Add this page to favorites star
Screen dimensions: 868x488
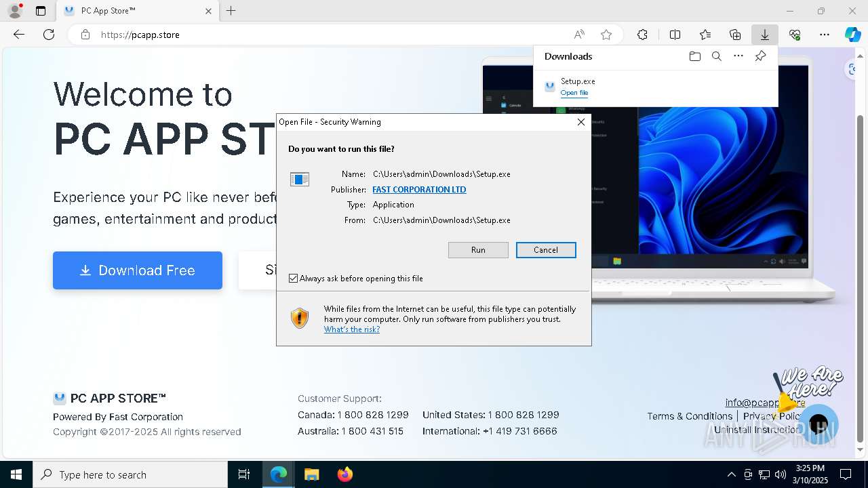(x=606, y=35)
